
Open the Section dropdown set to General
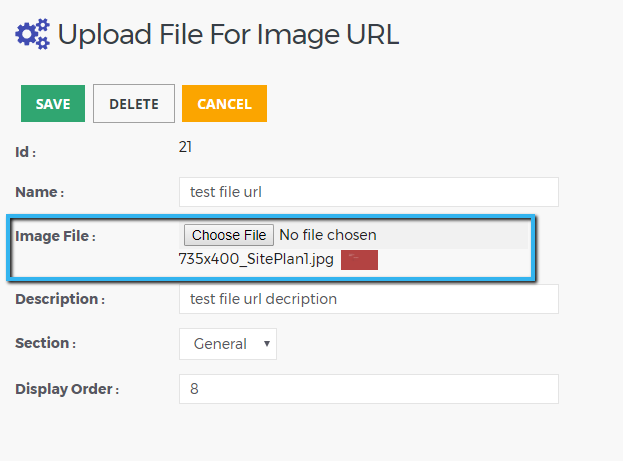pos(228,344)
